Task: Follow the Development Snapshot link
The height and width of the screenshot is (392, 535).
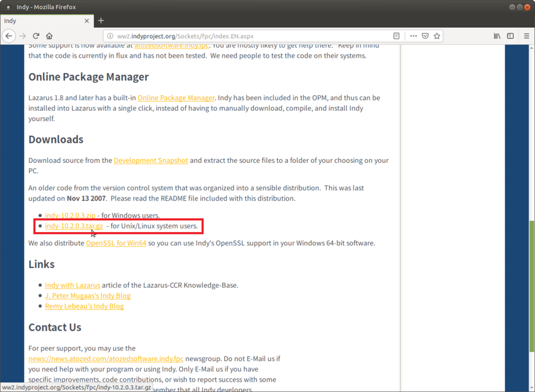Action: (151, 161)
